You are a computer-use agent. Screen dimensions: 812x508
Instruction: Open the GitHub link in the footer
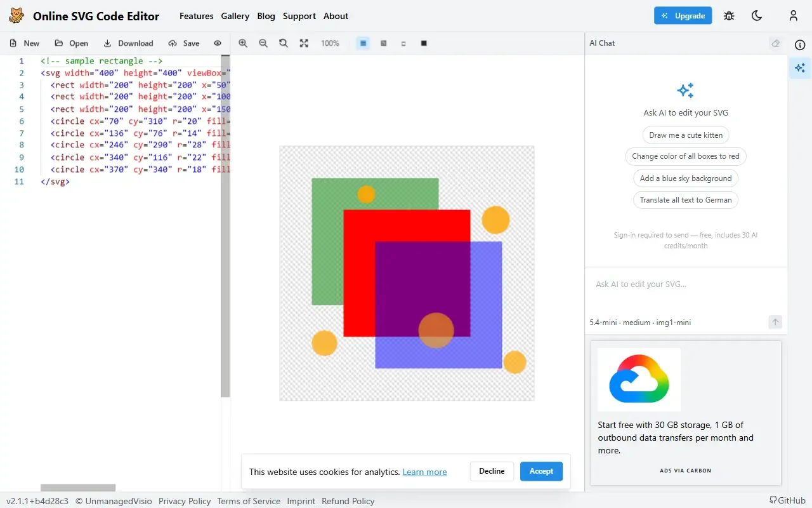coord(787,500)
